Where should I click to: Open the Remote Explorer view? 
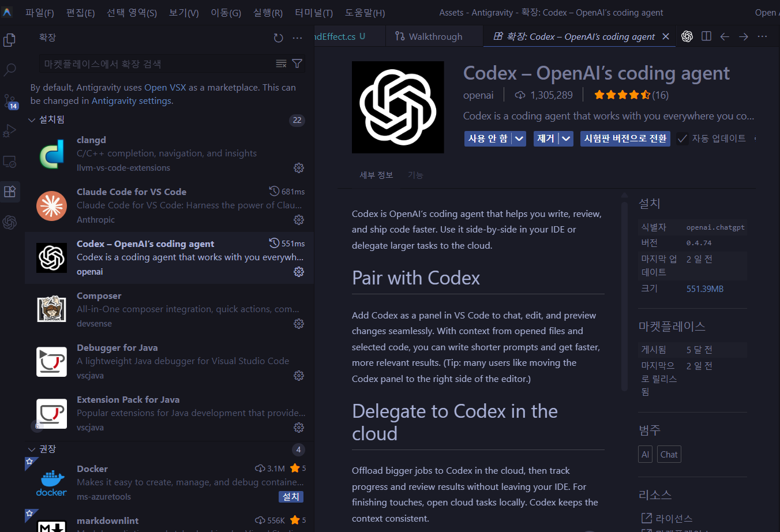10,162
